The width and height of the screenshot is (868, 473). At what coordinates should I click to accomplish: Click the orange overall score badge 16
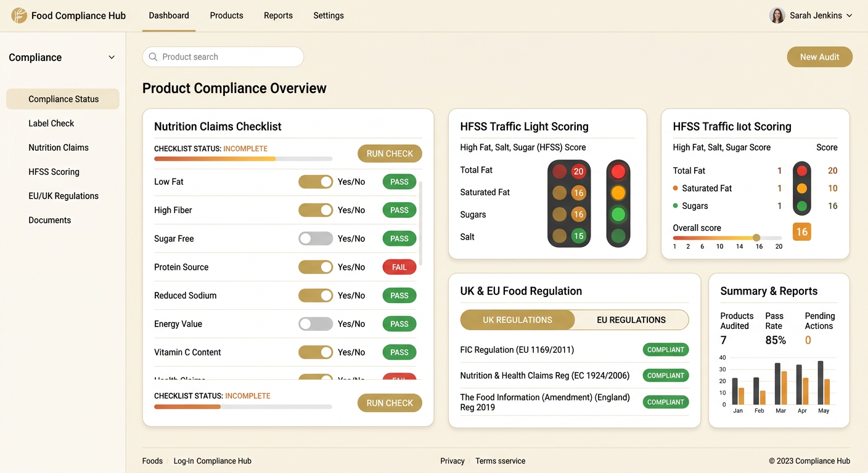(x=801, y=232)
